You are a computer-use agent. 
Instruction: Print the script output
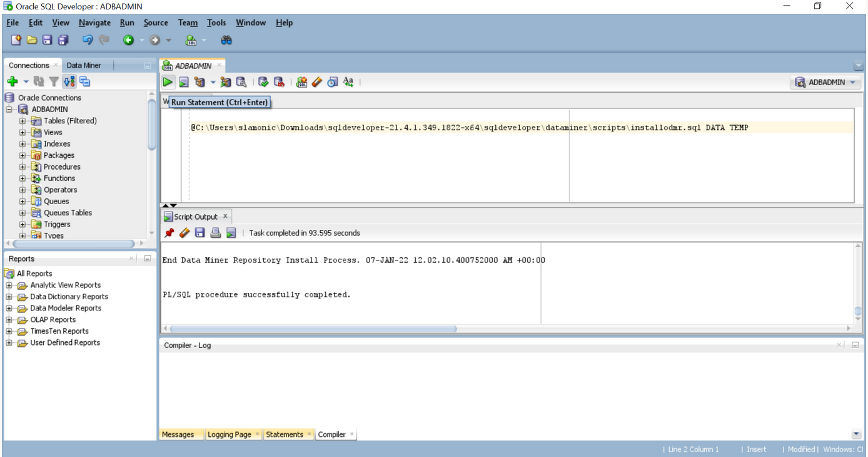tap(214, 232)
